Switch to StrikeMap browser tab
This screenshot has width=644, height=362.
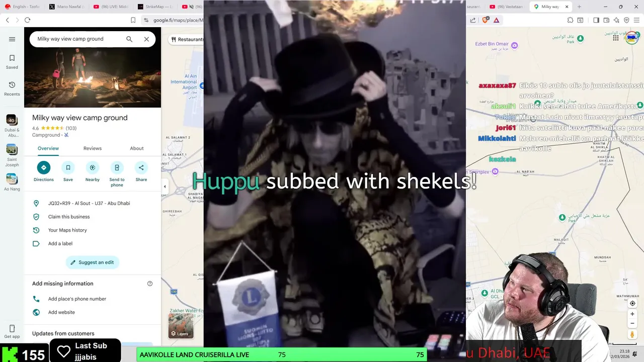coord(155,7)
